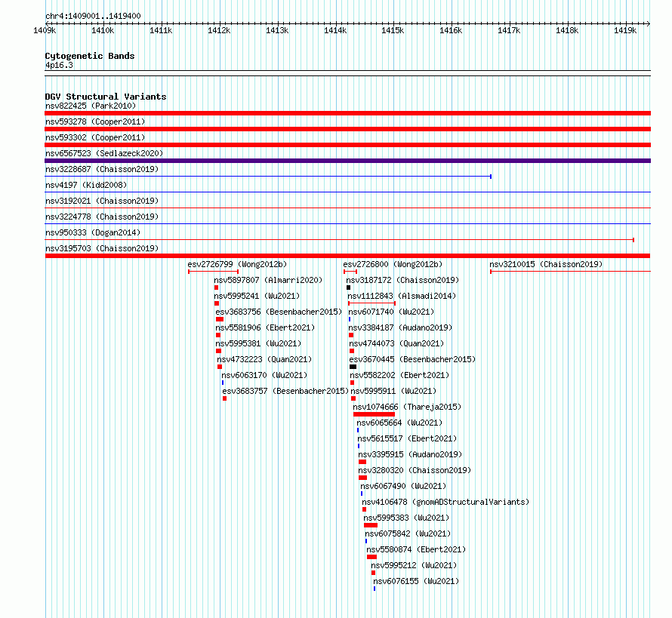
Task: Select nsv593302 (Cooper2011) label
Action: coord(95,137)
